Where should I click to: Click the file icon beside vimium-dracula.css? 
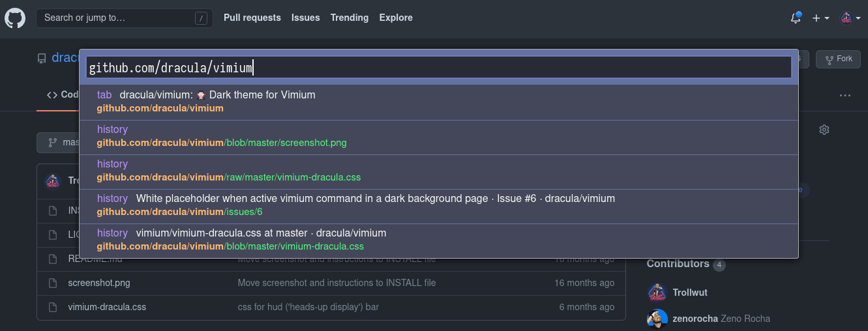click(53, 307)
